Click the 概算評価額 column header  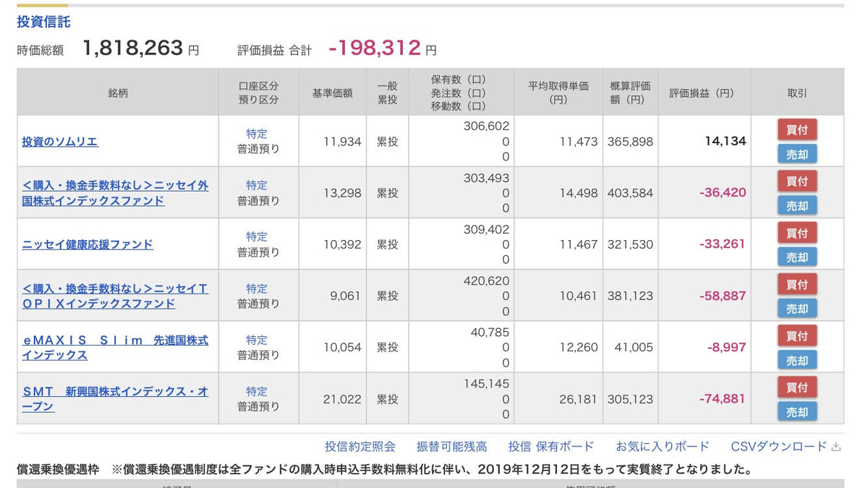pyautogui.click(x=630, y=93)
